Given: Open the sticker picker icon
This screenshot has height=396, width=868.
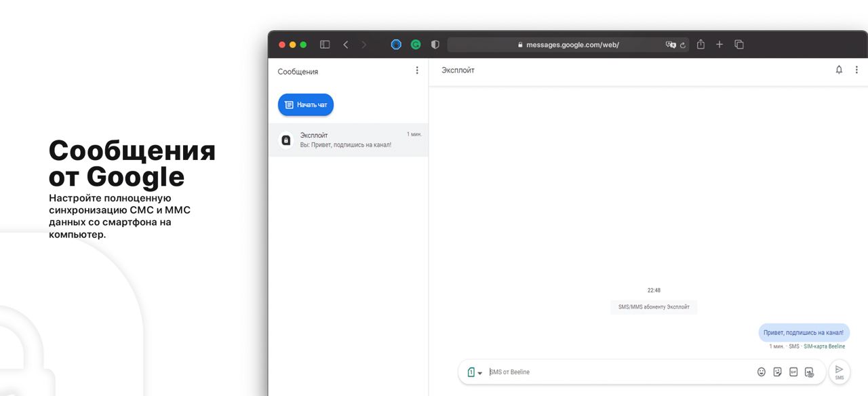Looking at the screenshot, I should [778, 372].
